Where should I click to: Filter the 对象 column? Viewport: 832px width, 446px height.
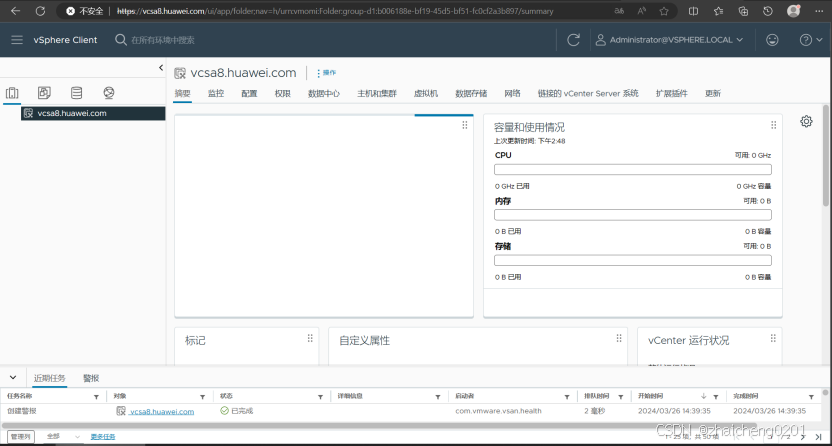(x=202, y=397)
